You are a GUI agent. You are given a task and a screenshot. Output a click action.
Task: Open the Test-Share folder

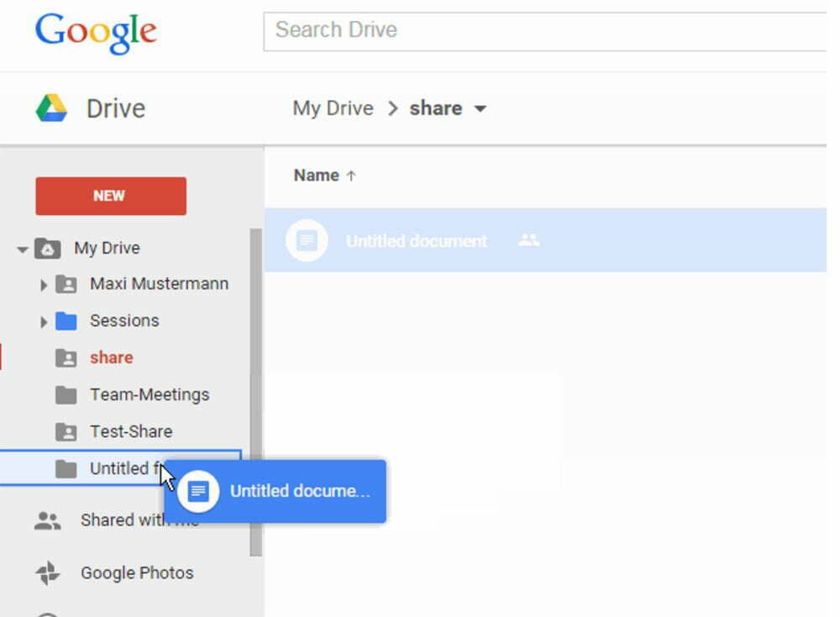click(x=131, y=431)
